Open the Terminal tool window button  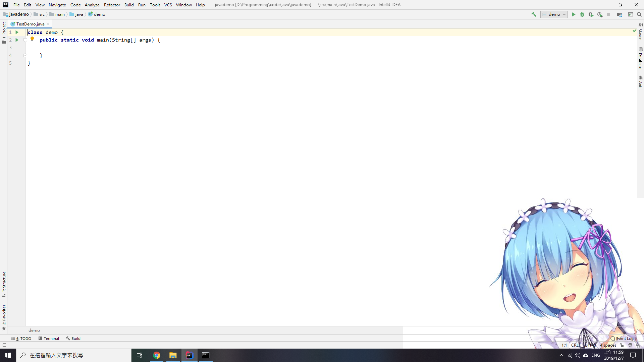click(x=49, y=339)
